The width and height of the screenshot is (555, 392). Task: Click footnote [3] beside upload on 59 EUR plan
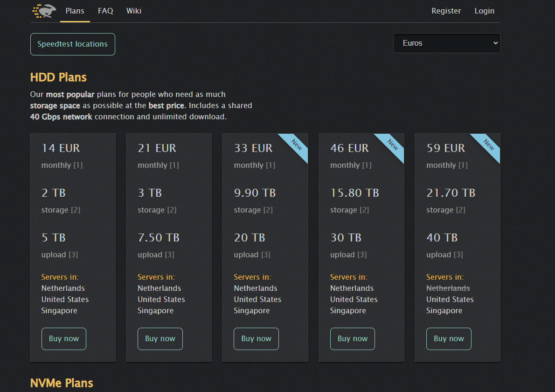click(458, 254)
